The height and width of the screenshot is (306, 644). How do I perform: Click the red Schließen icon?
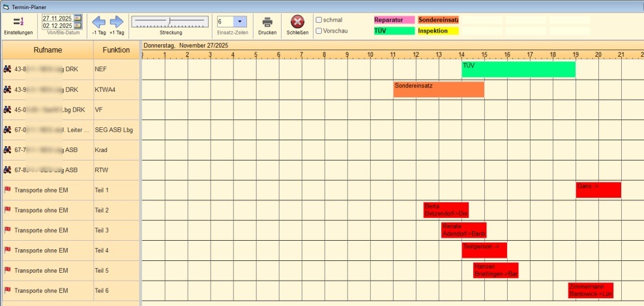tap(297, 22)
